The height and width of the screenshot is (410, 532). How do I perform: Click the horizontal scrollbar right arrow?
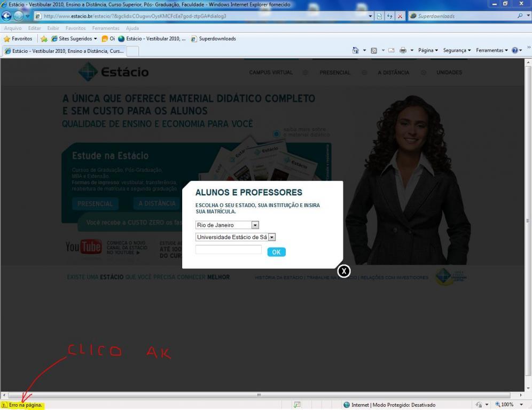[521, 395]
